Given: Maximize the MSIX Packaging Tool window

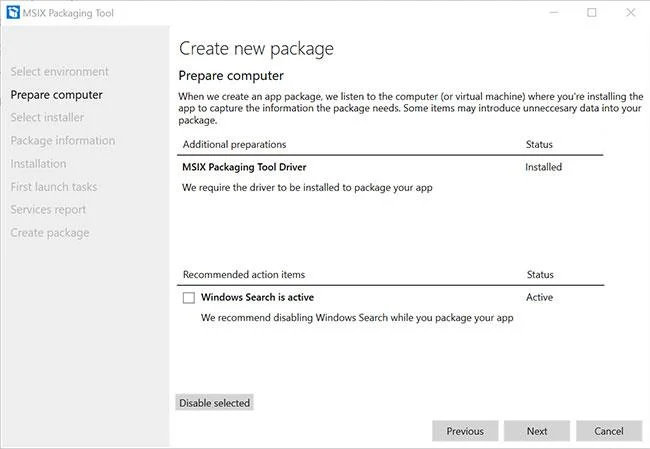Looking at the screenshot, I should 592,12.
